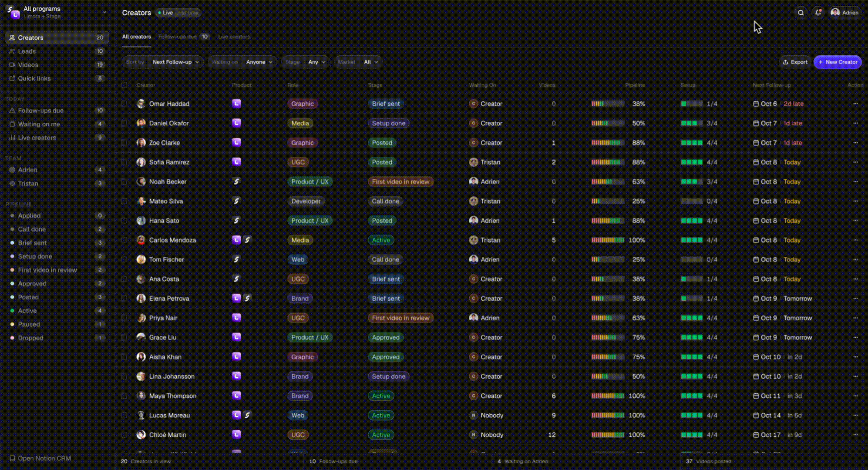Image resolution: width=868 pixels, height=470 pixels.
Task: Click the Live creators chart icon
Action: pos(12,138)
